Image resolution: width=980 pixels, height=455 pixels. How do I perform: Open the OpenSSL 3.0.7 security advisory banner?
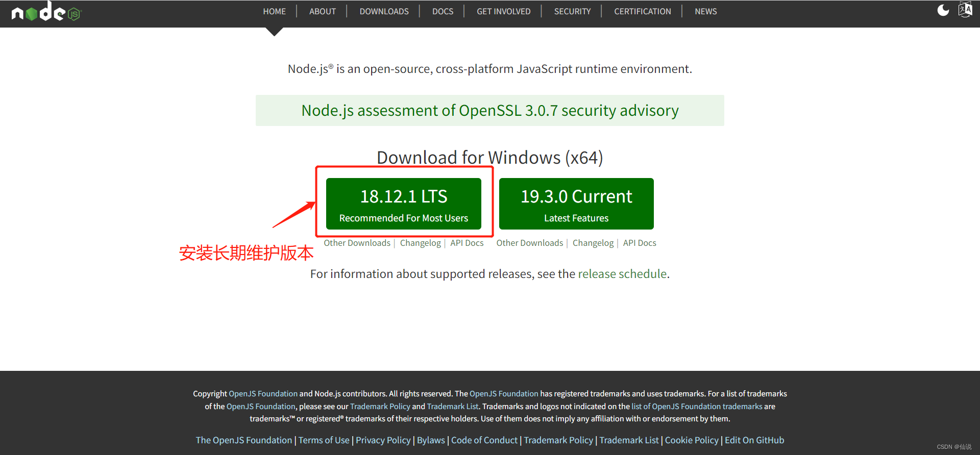490,110
